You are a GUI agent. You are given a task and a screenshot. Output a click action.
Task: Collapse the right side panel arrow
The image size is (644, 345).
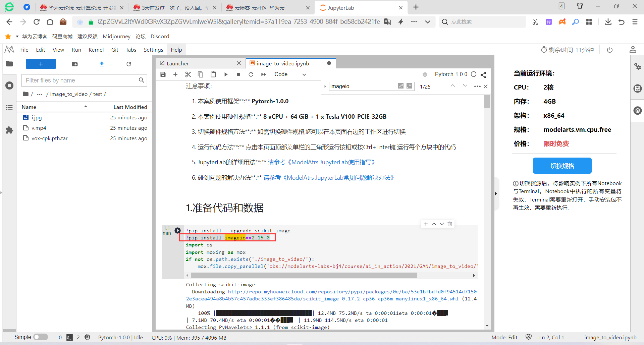pos(496,193)
